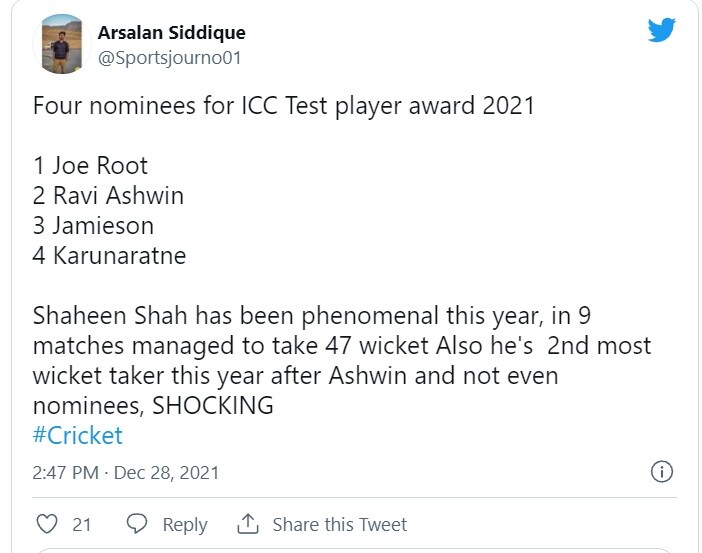Click the Joe Root line in the tweet
The image size is (702, 553).
tap(90, 166)
